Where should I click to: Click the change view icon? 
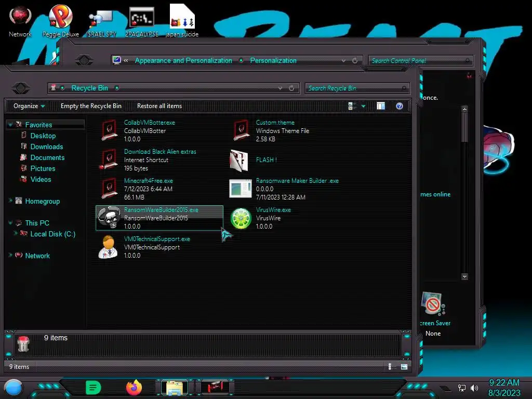(352, 106)
